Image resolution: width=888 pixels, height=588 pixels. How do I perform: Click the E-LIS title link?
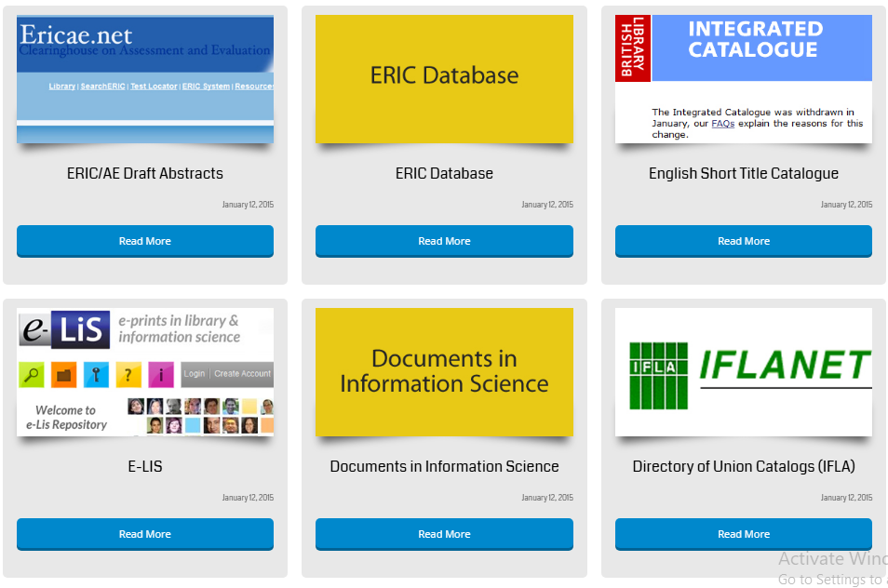(x=145, y=466)
